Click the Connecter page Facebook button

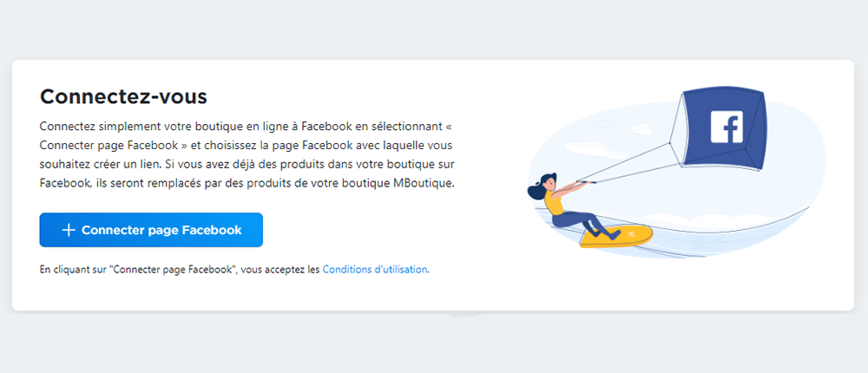[x=151, y=230]
